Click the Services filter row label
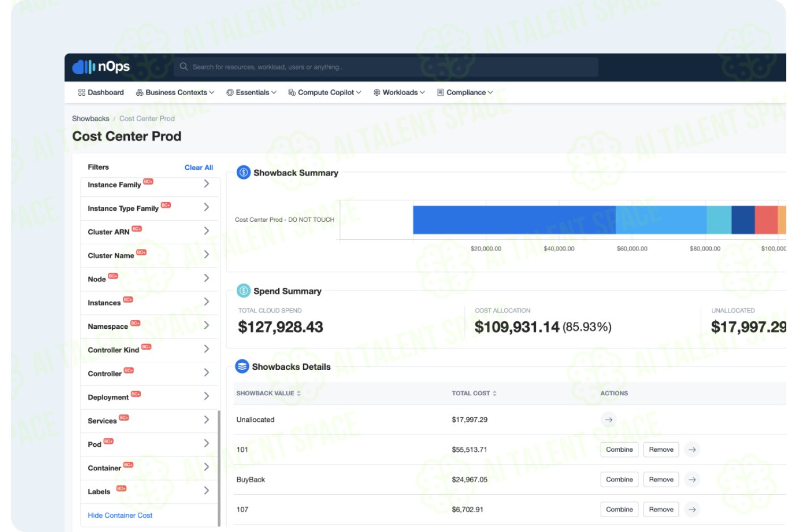The width and height of the screenshot is (798, 532). point(102,421)
